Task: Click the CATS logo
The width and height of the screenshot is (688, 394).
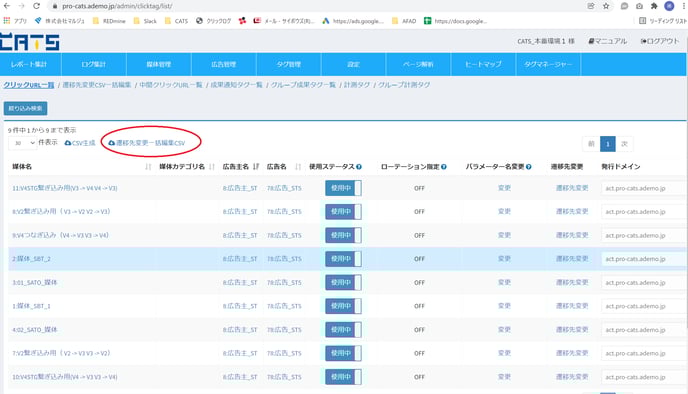Action: (29, 42)
